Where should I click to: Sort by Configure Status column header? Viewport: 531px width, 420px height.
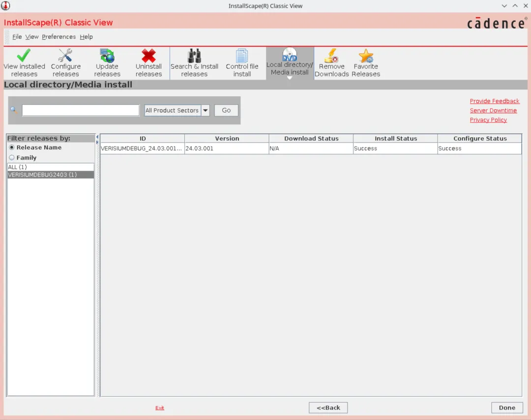pyautogui.click(x=479, y=138)
